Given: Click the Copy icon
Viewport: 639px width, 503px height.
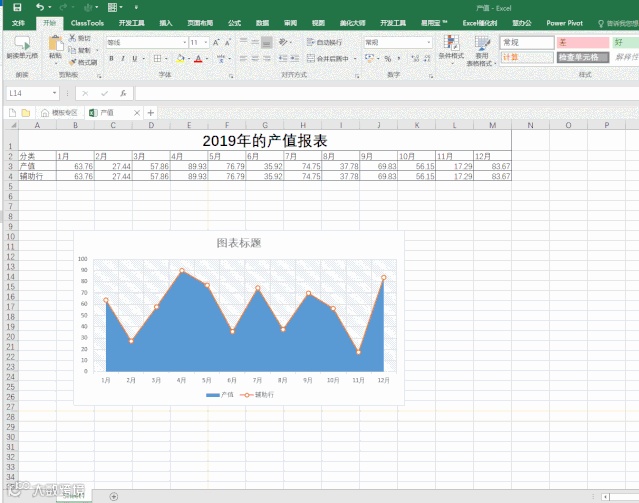Looking at the screenshot, I should (x=72, y=50).
